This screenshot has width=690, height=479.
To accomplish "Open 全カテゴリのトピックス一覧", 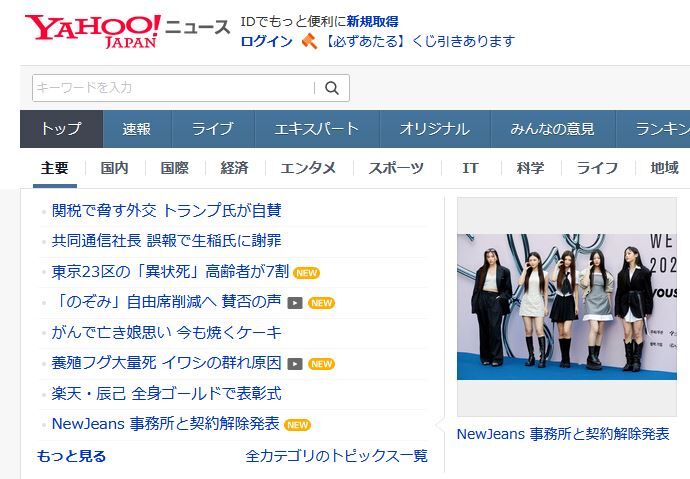I will click(x=337, y=456).
